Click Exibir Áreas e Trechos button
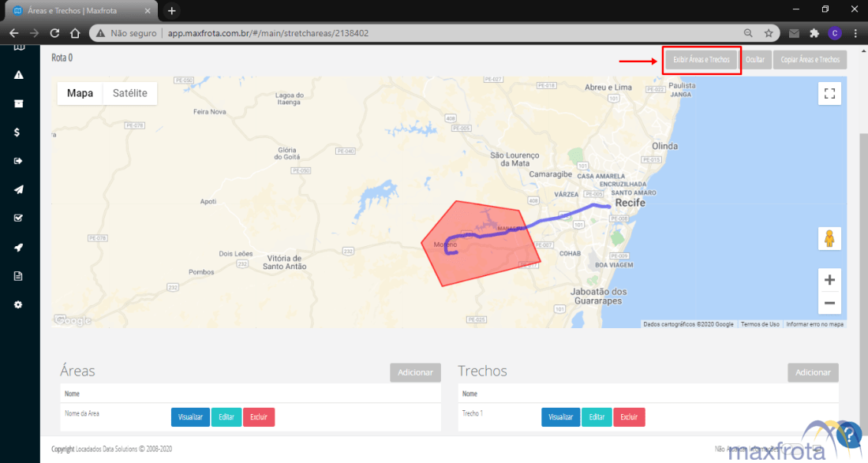Image resolution: width=868 pixels, height=463 pixels. 701,60
